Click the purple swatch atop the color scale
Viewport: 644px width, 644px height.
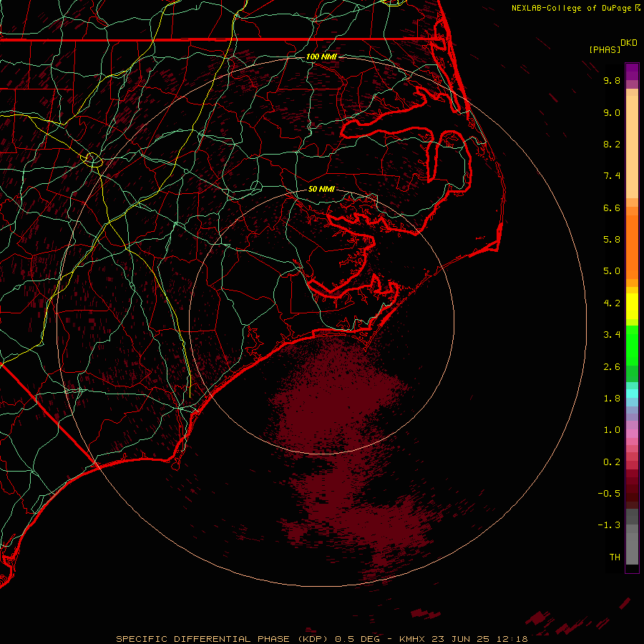pyautogui.click(x=632, y=72)
